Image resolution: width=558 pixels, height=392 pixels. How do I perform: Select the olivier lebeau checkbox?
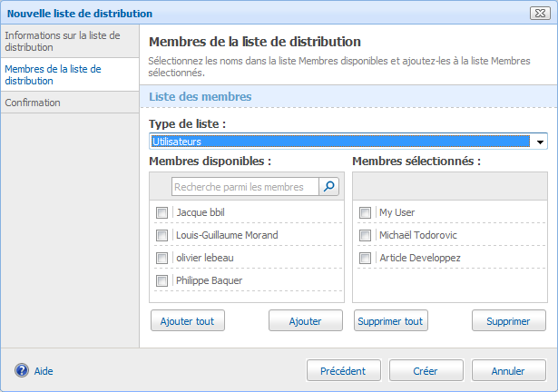162,258
